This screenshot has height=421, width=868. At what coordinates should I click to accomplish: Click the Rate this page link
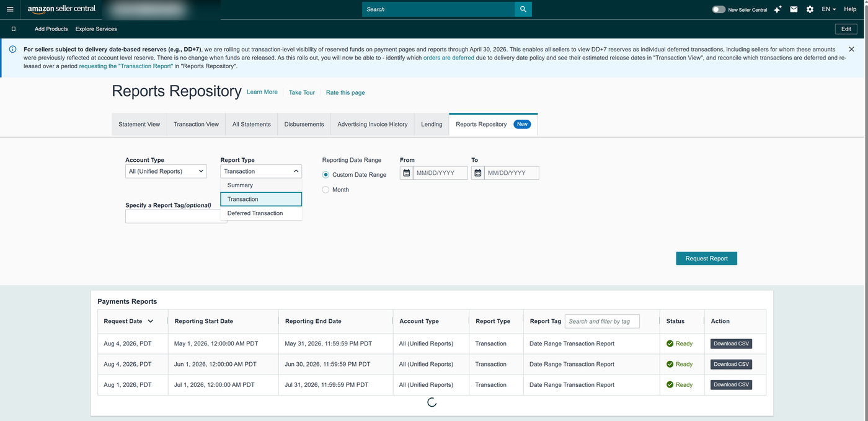345,92
